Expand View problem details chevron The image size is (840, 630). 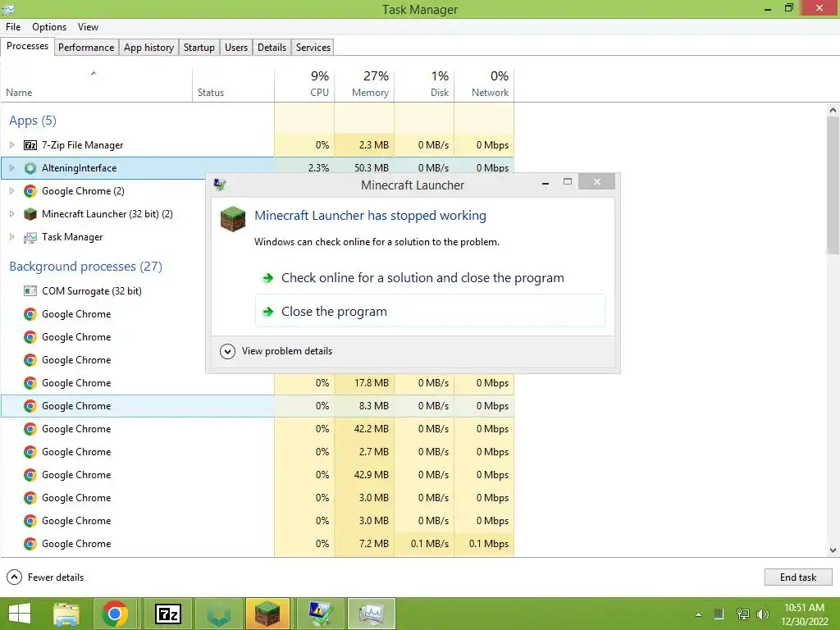pyautogui.click(x=228, y=351)
